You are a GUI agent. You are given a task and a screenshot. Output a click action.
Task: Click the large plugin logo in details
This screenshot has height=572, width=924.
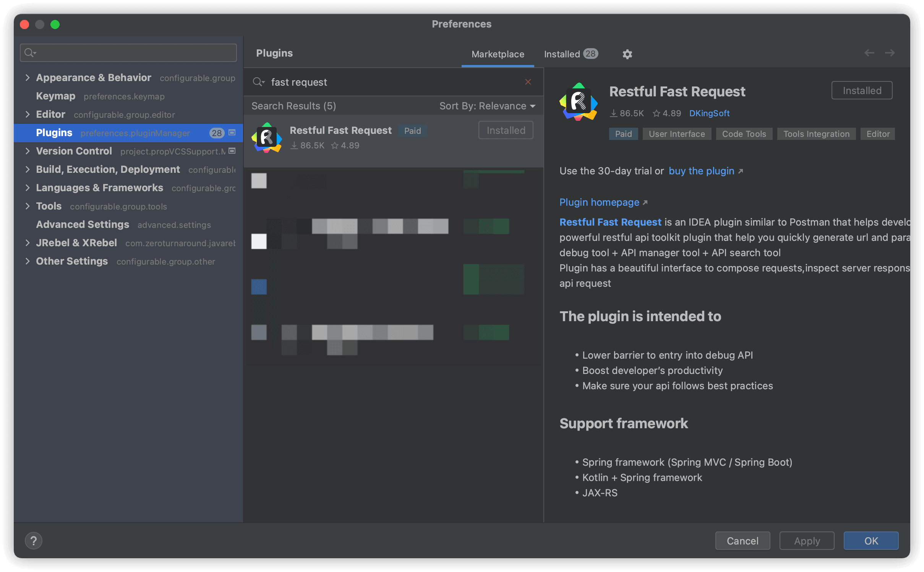click(579, 102)
